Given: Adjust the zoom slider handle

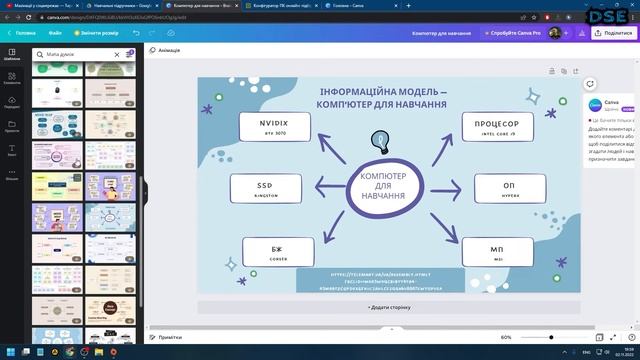Looking at the screenshot, I should [x=551, y=337].
